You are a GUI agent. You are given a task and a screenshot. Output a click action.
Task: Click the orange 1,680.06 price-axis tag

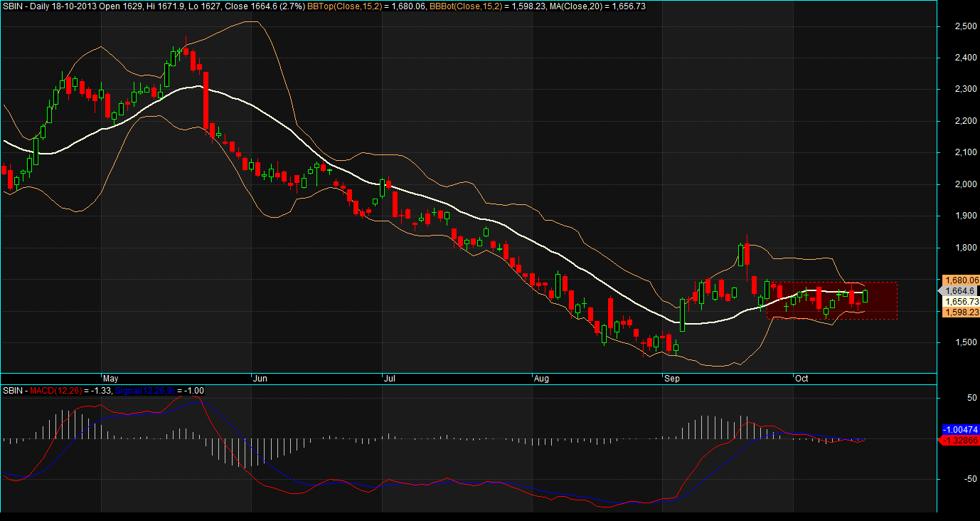point(960,280)
